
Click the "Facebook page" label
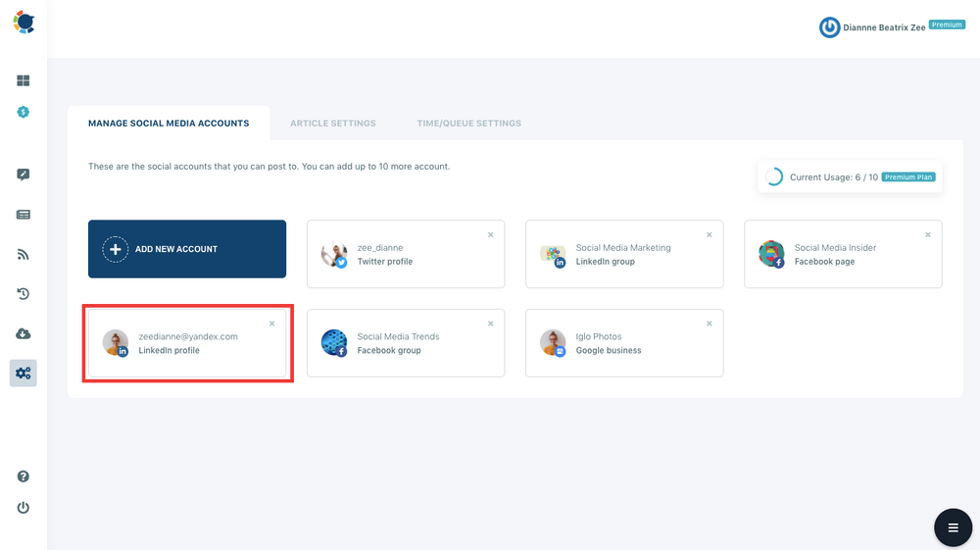824,262
